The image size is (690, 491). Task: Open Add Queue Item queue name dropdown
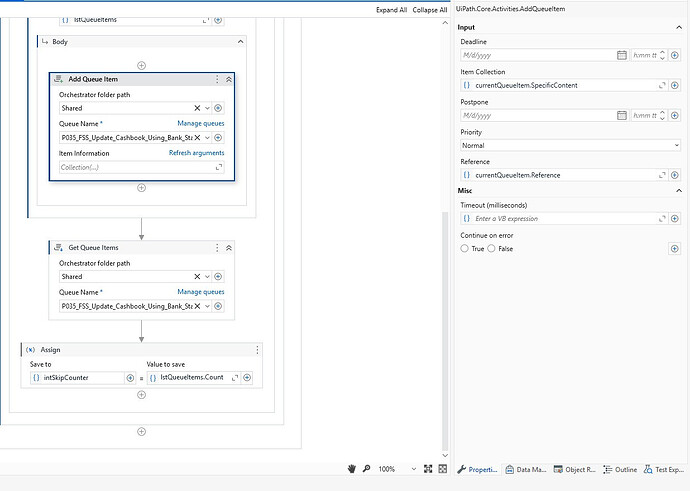pyautogui.click(x=207, y=138)
